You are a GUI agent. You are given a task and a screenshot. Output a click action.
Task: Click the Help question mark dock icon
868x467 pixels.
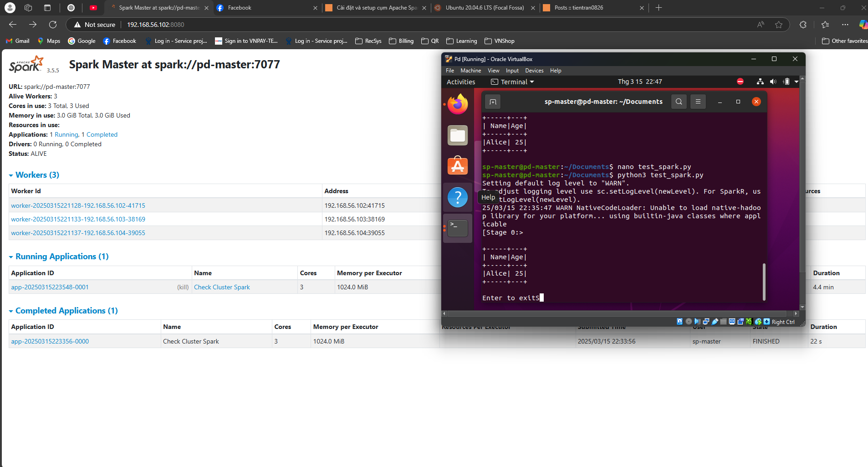click(457, 197)
